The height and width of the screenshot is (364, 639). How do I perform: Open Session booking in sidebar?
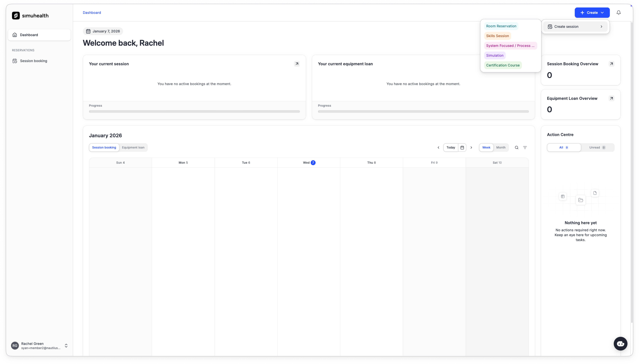coord(33,61)
